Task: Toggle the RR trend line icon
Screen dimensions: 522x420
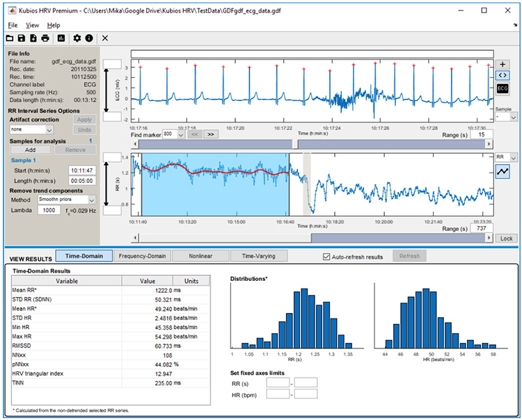Action: [504, 172]
